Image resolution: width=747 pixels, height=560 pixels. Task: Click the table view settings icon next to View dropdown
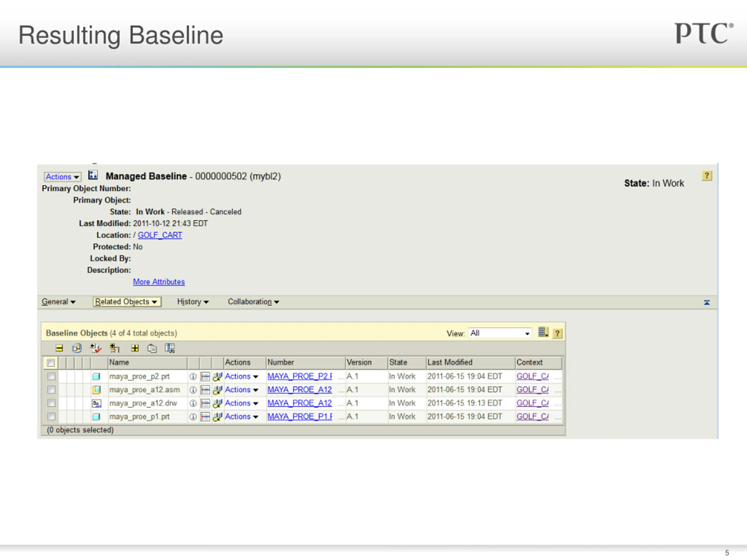tap(543, 332)
